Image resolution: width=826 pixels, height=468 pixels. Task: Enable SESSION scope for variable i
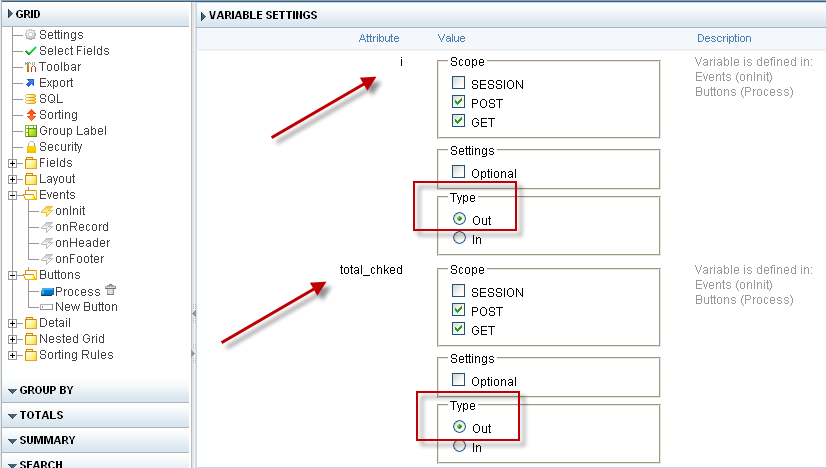pos(459,84)
